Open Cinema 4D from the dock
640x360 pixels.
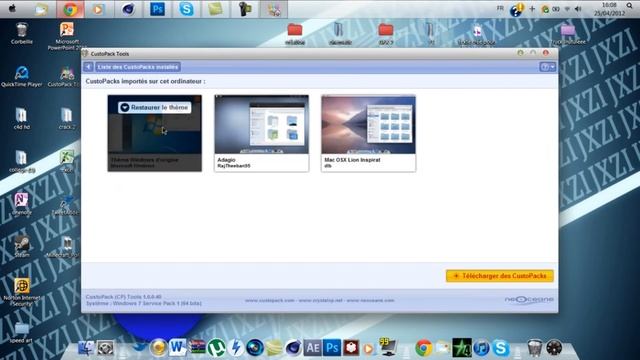[x=293, y=348]
